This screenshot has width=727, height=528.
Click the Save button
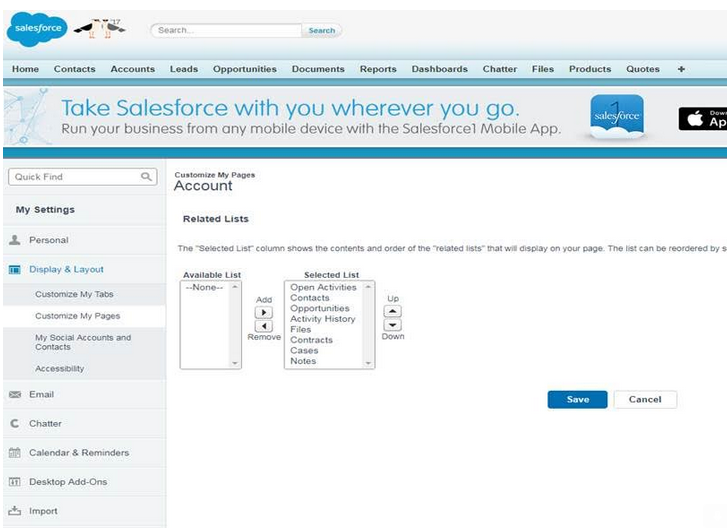tap(577, 400)
